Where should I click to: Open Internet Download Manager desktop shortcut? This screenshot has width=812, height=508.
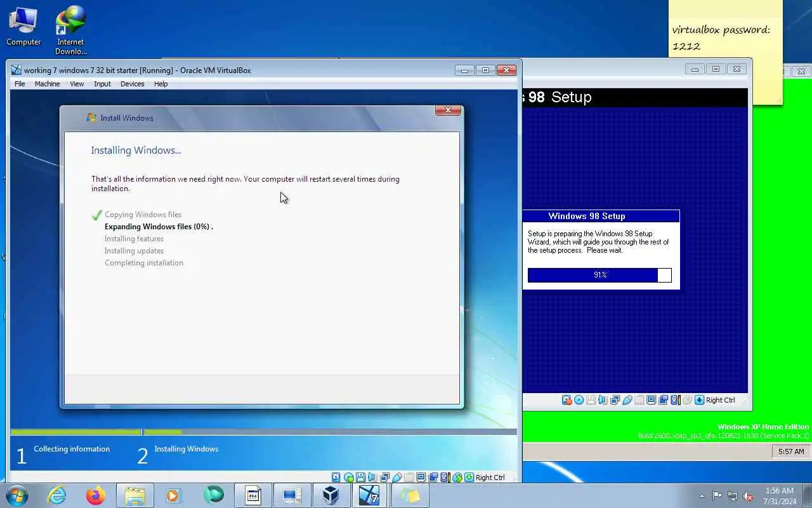click(x=71, y=30)
